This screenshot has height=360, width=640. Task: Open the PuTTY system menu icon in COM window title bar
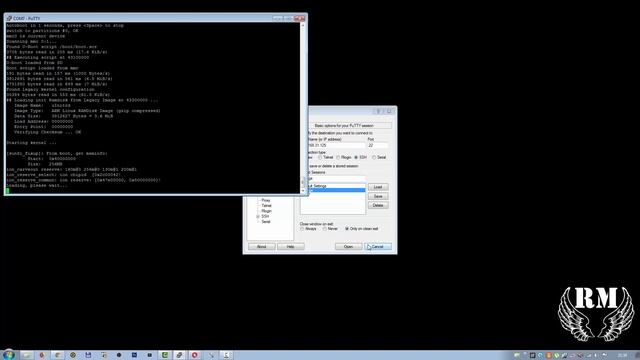pyautogui.click(x=9, y=18)
